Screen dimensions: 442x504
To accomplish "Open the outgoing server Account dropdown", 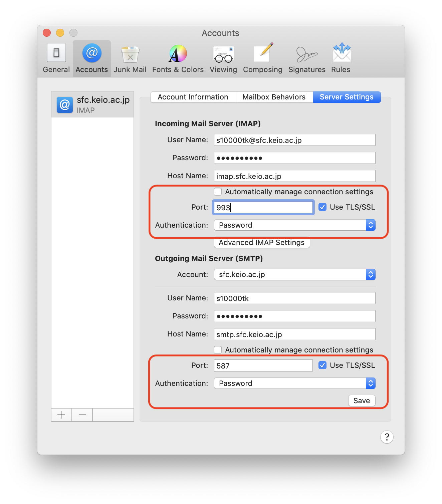I will (x=294, y=275).
